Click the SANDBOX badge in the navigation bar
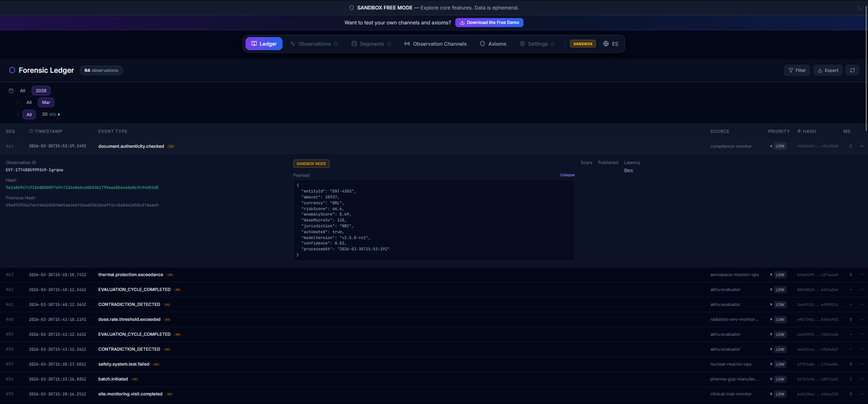The width and height of the screenshot is (868, 404). pyautogui.click(x=583, y=44)
